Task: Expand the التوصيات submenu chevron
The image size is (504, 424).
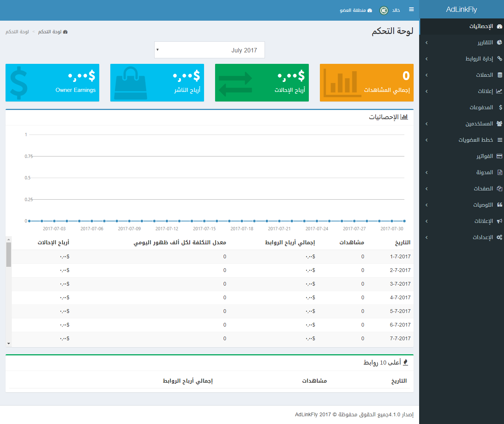Action: point(427,205)
